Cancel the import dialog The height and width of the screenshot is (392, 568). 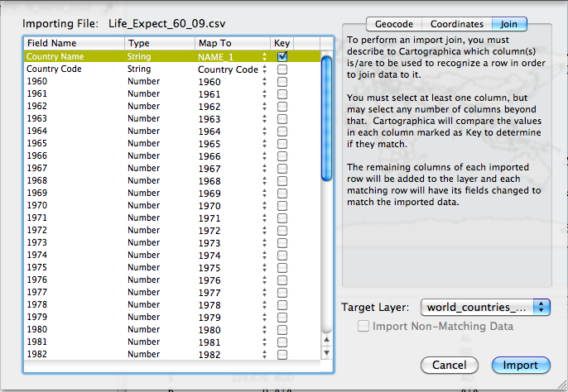[450, 365]
